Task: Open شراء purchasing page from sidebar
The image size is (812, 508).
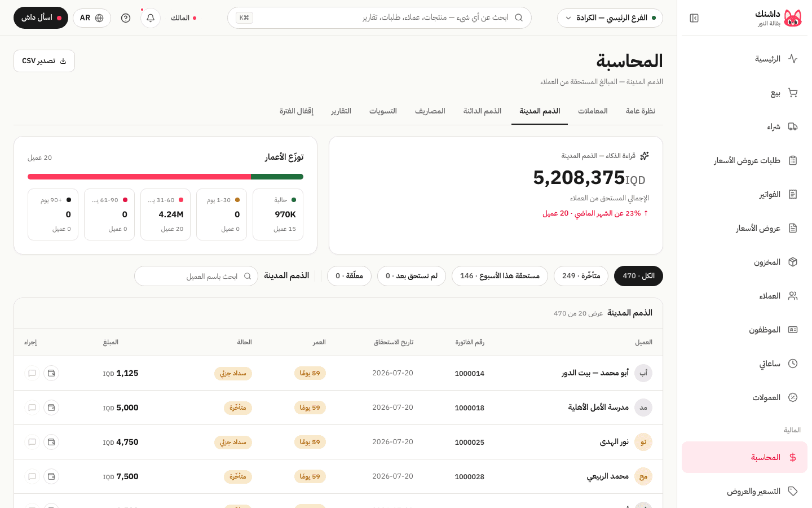Action: click(744, 126)
